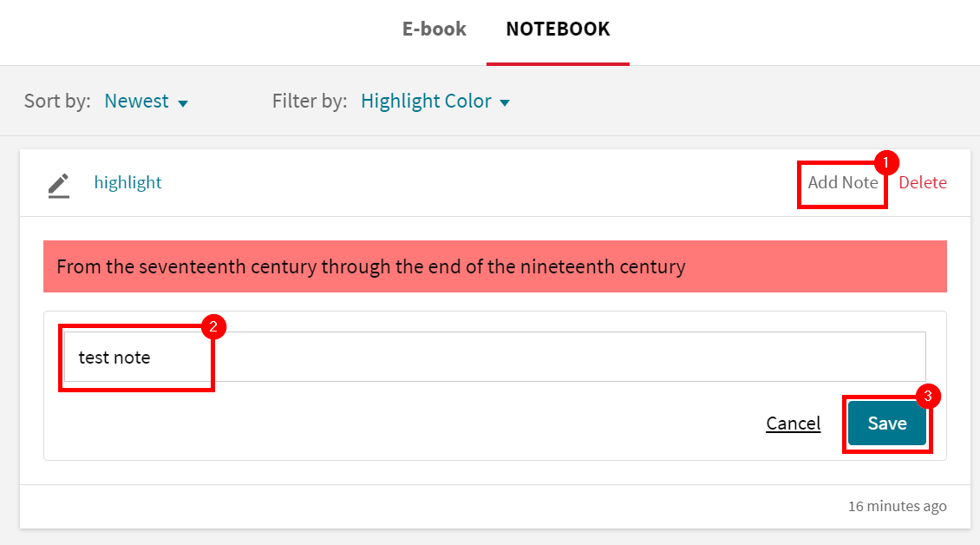Delete the highlight entry
This screenshot has height=545, width=980.
pos(922,182)
